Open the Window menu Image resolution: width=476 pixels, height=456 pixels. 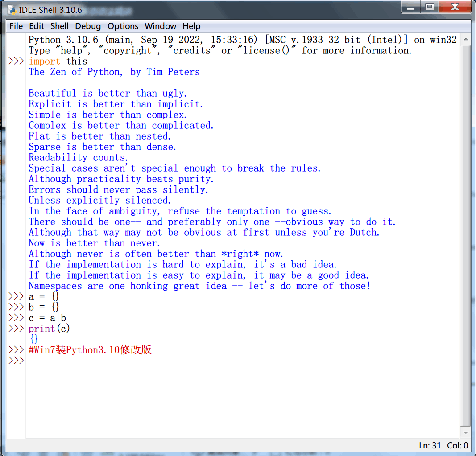161,26
